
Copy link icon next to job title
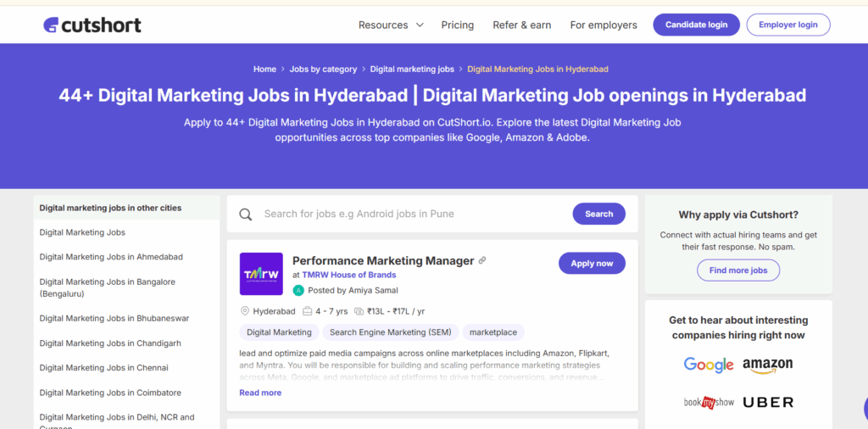coord(482,260)
